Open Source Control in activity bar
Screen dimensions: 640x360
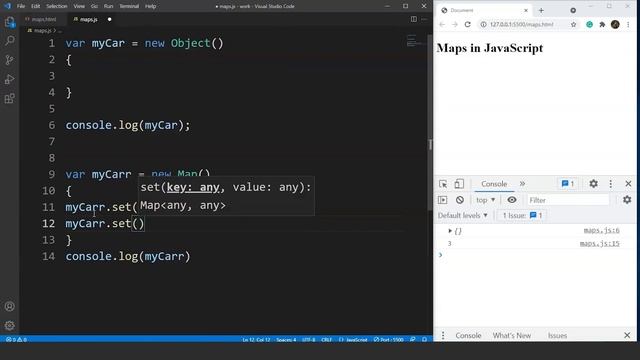tap(9, 60)
